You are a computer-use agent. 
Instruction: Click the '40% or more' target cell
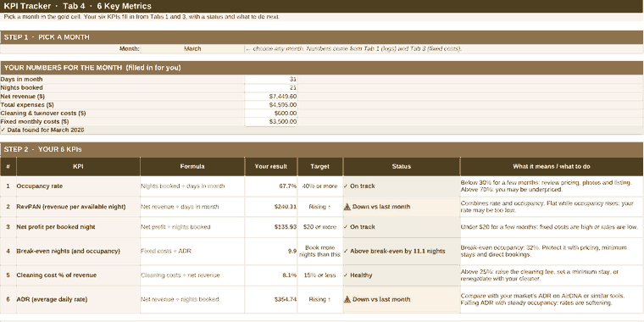pos(320,186)
